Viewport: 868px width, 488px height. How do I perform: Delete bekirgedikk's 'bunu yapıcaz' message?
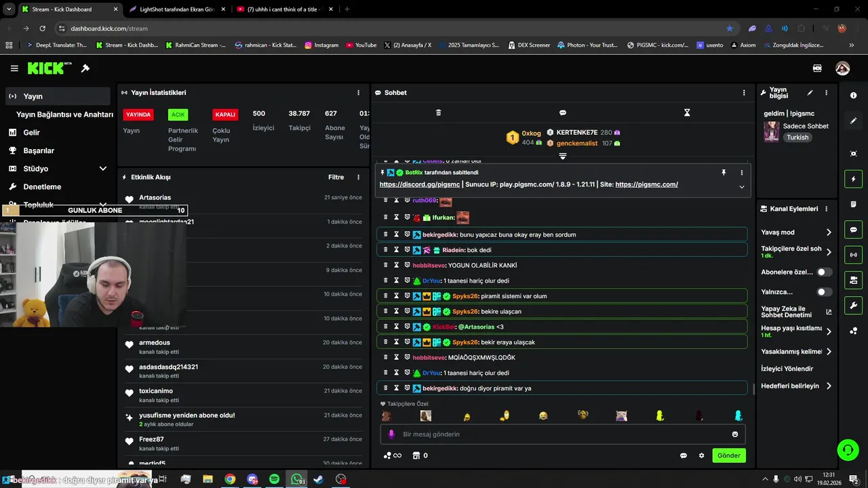(386, 235)
